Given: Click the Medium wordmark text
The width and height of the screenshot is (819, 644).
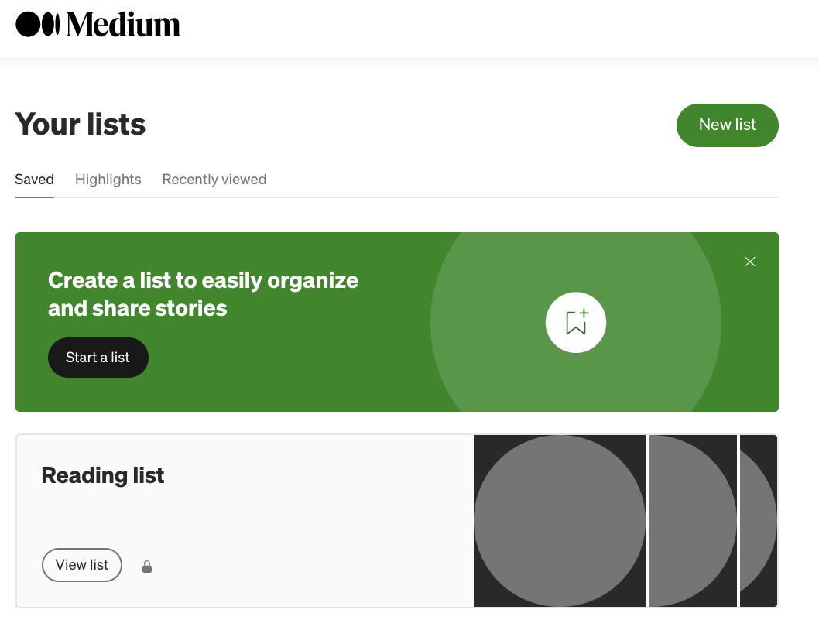Looking at the screenshot, I should pos(123,25).
